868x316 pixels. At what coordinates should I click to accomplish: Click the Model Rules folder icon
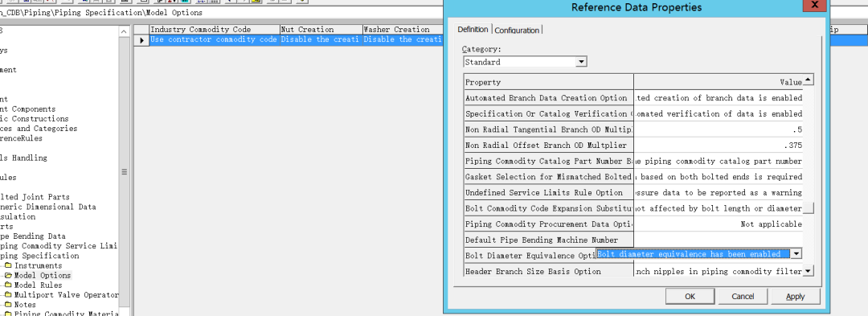pyautogui.click(x=8, y=285)
